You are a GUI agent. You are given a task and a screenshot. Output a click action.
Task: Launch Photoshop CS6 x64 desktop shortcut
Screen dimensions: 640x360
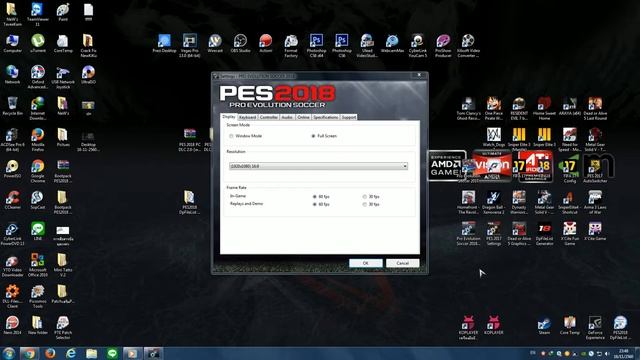click(316, 45)
